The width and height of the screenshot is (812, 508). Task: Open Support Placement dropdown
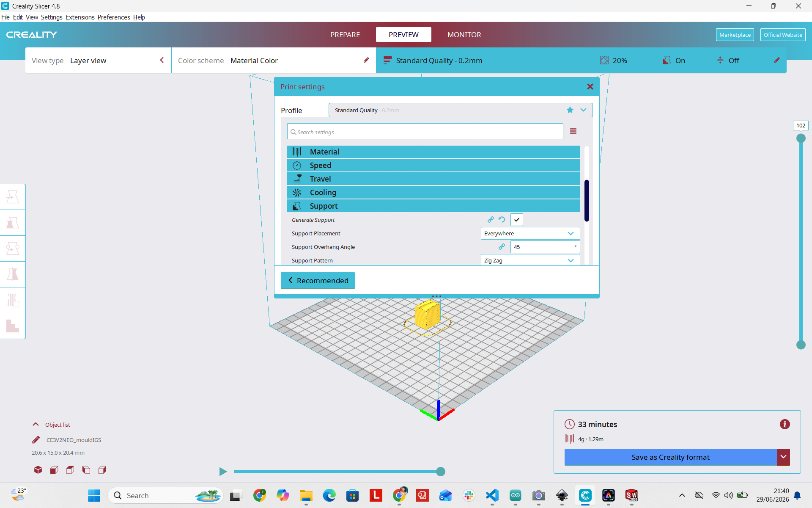(530, 233)
